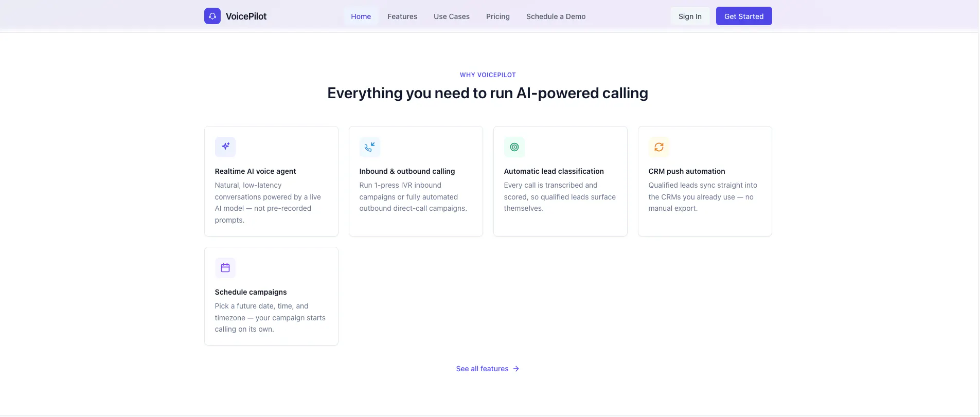Open the Home nav item
Image resolution: width=980 pixels, height=417 pixels.
(x=361, y=16)
